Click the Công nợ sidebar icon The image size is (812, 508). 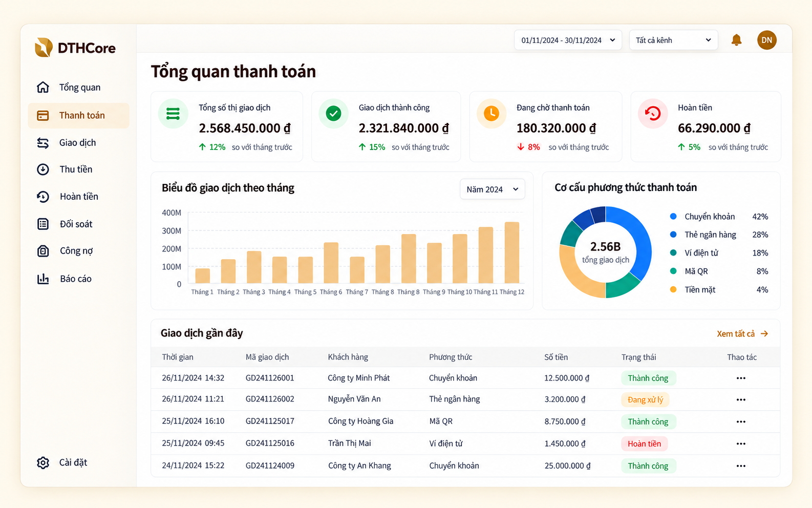[x=43, y=251]
